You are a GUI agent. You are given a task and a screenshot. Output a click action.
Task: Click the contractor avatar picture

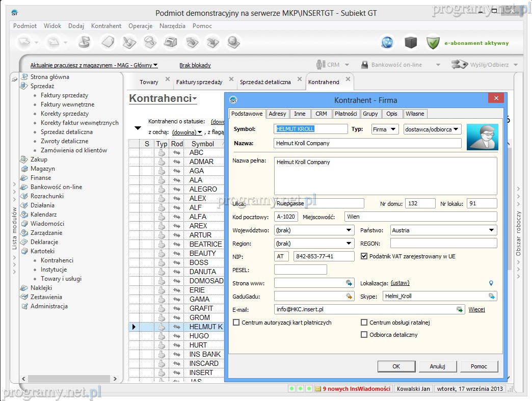pyautogui.click(x=482, y=137)
